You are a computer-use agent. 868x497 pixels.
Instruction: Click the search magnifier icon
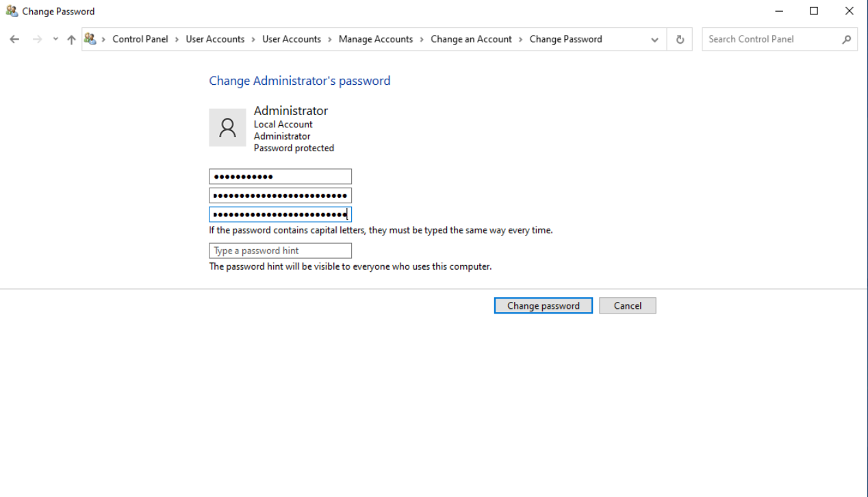coord(847,40)
